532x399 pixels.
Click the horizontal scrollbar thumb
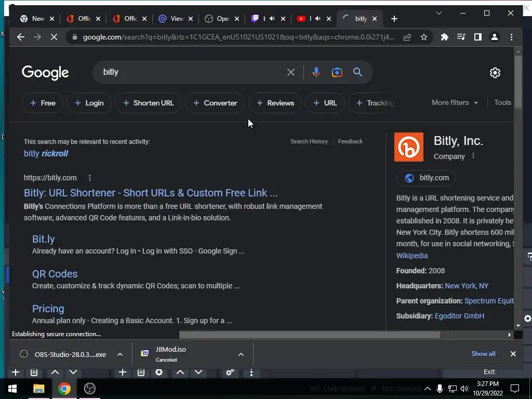[310, 335]
